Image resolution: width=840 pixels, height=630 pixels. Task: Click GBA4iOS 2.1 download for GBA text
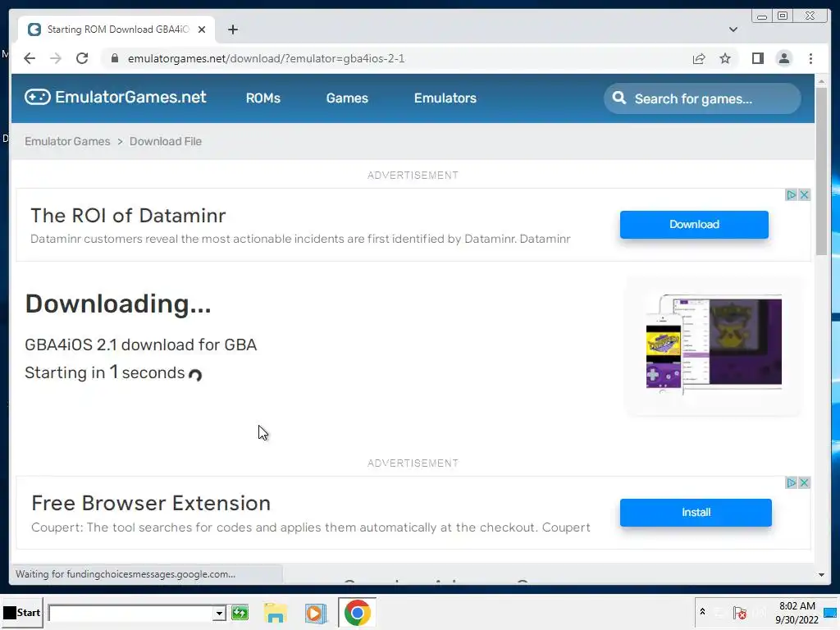coord(141,345)
